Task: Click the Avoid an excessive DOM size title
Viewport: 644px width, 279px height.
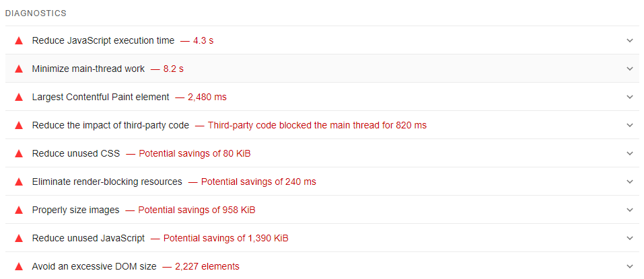Action: tap(94, 266)
